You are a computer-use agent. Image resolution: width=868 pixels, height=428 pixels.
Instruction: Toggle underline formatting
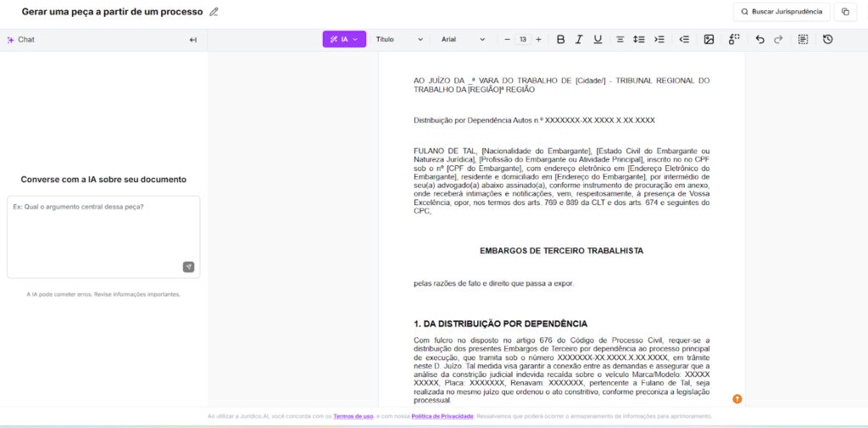(x=598, y=39)
